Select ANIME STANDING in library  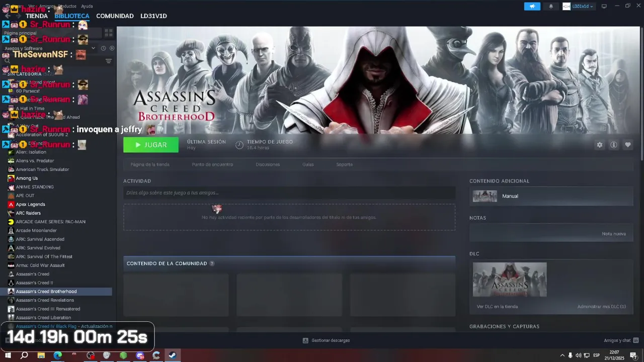(35, 187)
